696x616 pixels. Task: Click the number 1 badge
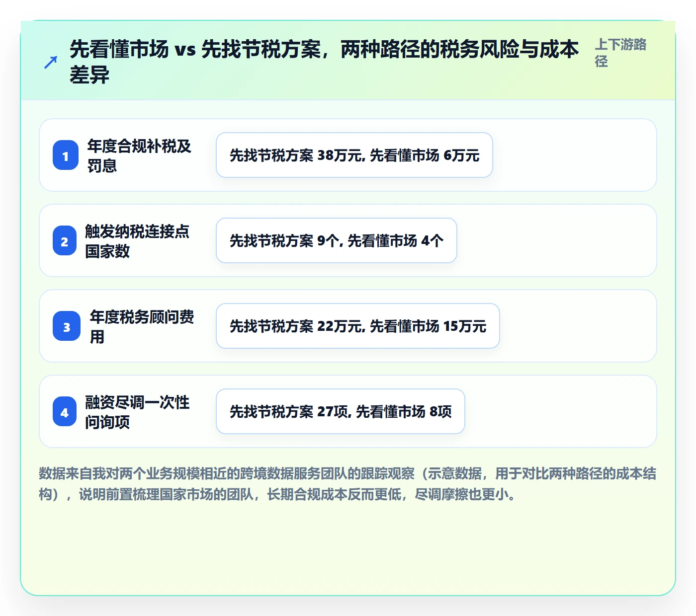point(66,155)
